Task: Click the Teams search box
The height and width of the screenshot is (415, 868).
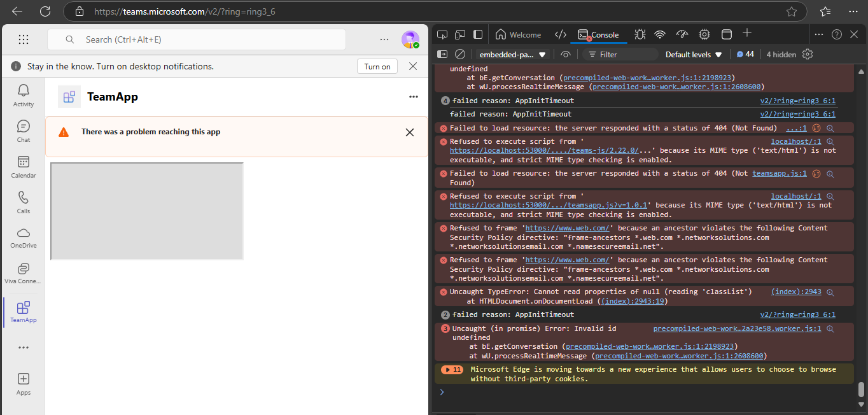Action: click(197, 39)
